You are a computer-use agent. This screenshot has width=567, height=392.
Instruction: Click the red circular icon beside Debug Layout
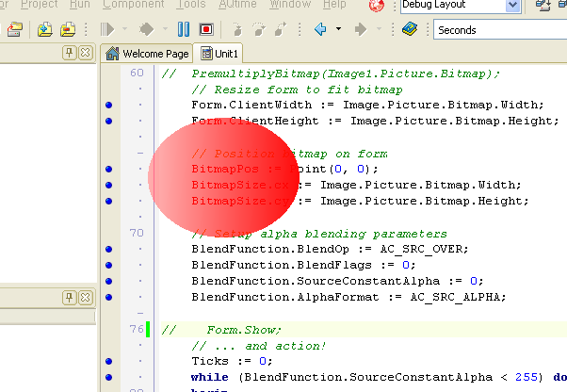[378, 7]
